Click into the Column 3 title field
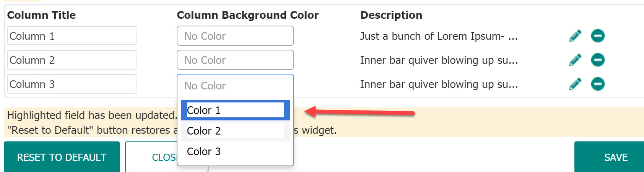Screen dimensions: 644x172 coord(72,84)
